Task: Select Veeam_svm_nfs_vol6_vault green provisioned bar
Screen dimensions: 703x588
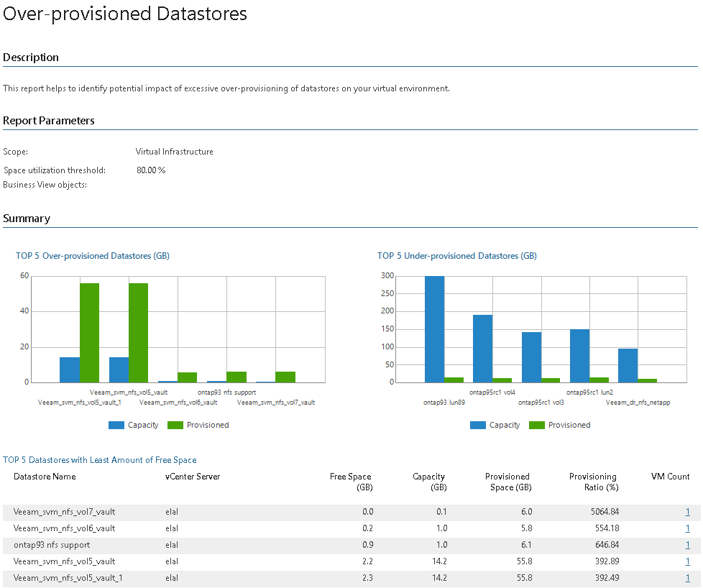Action: tap(188, 377)
